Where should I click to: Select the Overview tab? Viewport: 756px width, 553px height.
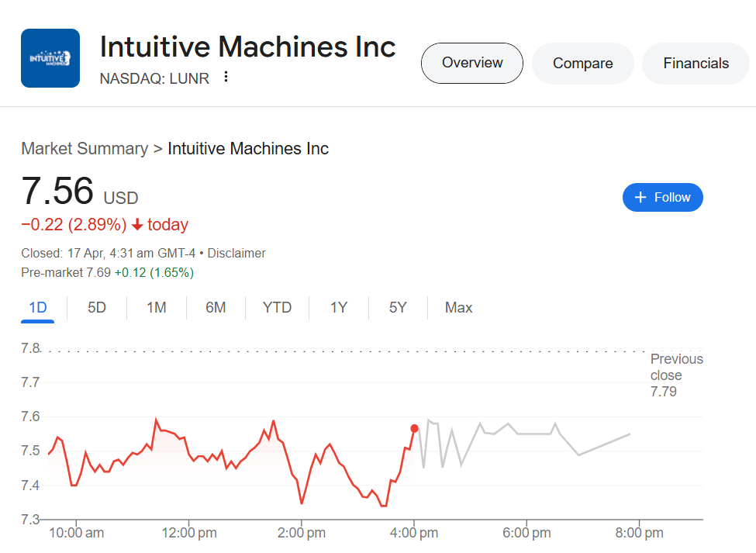click(472, 63)
